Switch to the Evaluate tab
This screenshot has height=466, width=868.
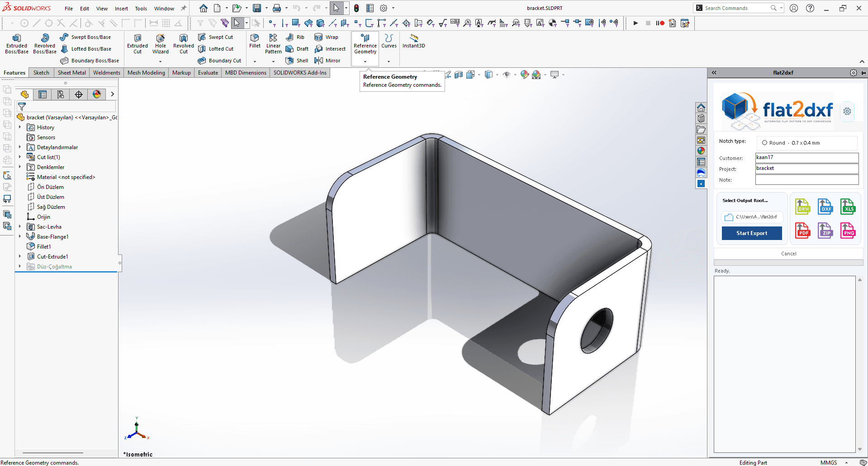208,73
